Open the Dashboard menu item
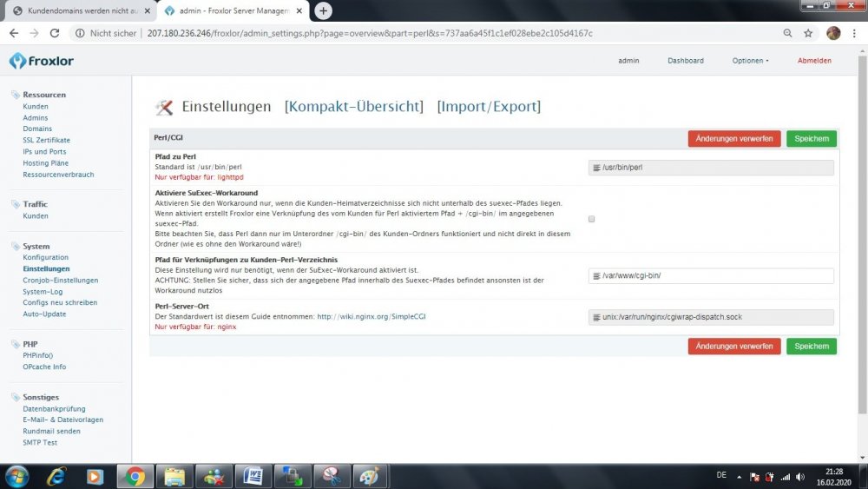Screen dimensions: 868x489 [685, 61]
